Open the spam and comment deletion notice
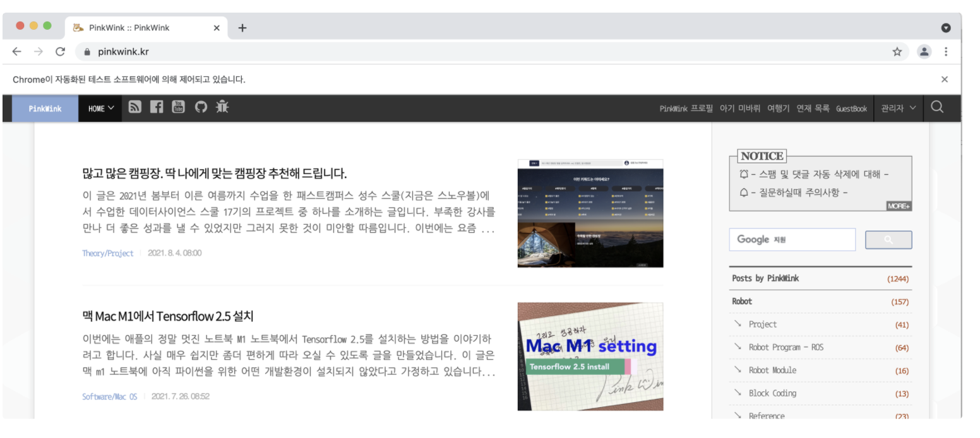 814,174
